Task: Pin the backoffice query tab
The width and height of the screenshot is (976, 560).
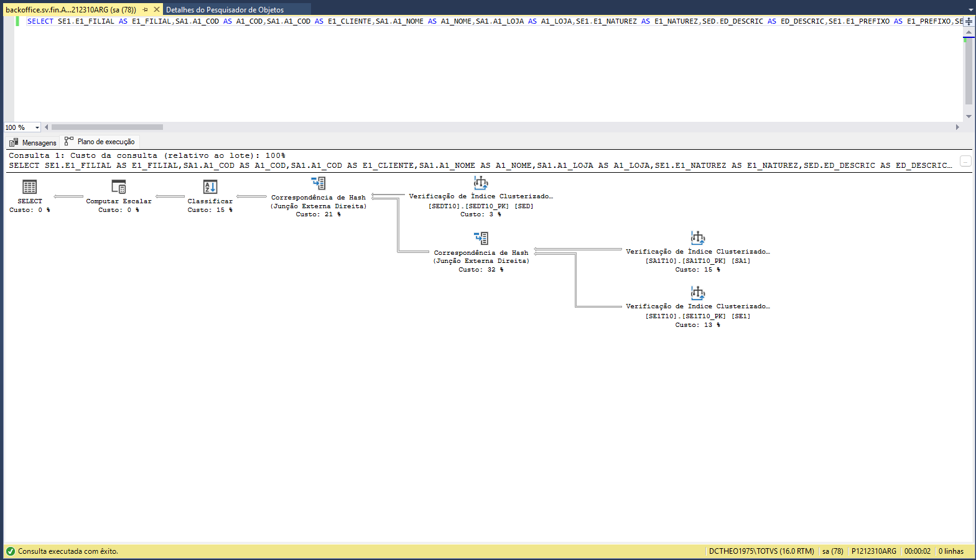Action: coord(145,9)
